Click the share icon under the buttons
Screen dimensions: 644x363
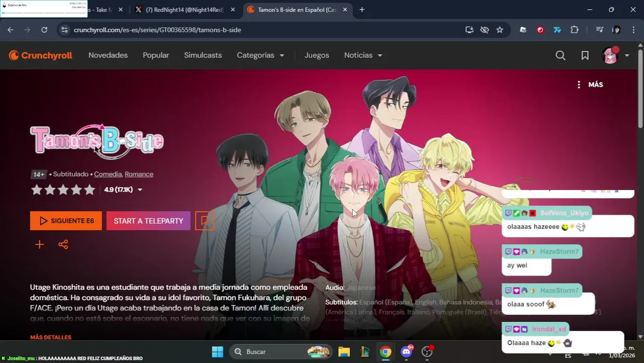63,245
